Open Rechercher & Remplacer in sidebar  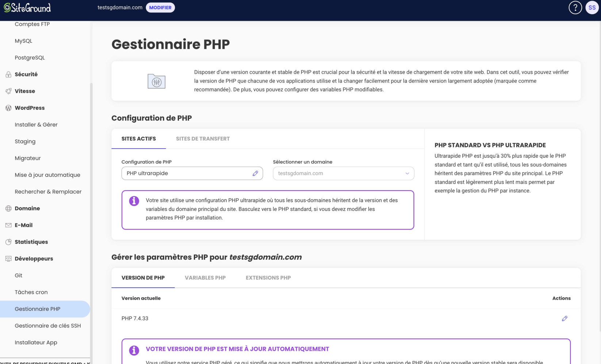[x=48, y=192]
